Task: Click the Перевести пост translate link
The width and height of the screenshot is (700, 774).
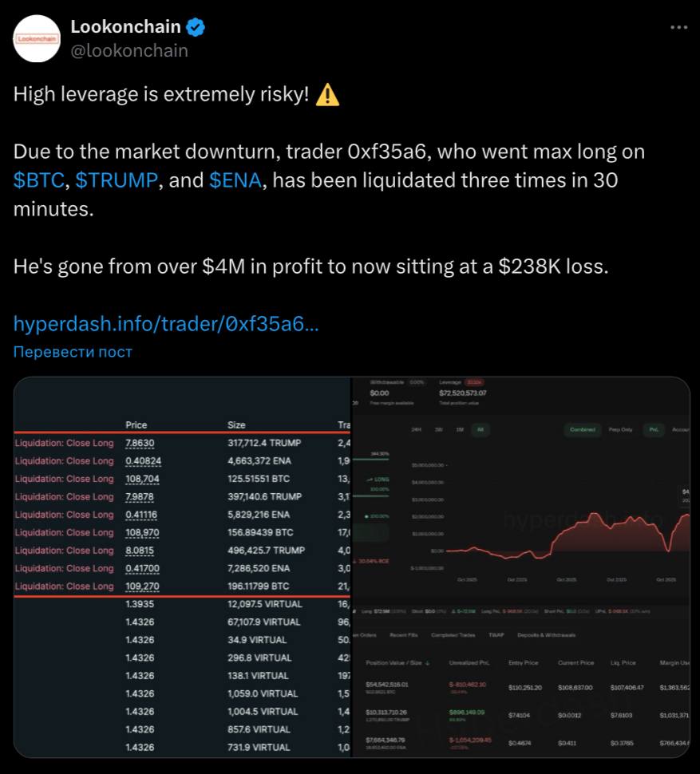Action: click(x=73, y=352)
